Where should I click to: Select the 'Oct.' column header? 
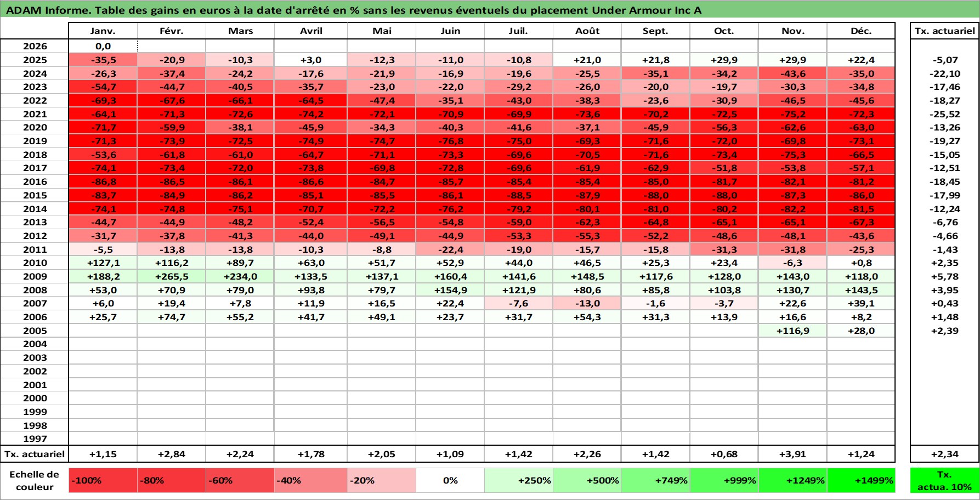724,31
